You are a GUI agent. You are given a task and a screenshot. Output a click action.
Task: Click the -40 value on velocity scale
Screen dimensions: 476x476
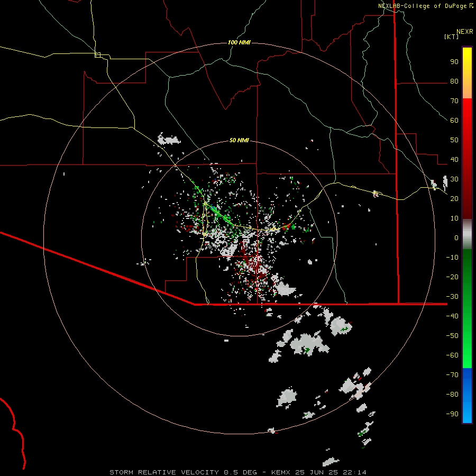tap(452, 316)
